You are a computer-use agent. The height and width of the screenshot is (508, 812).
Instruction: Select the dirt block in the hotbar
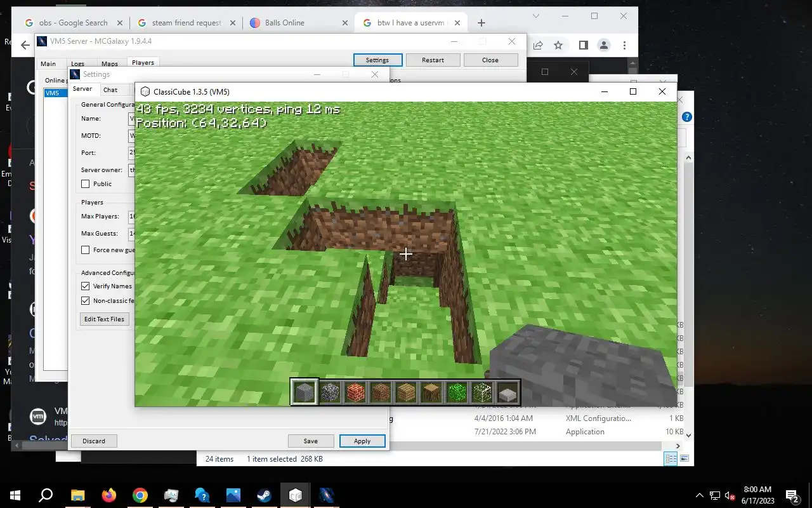click(x=380, y=392)
